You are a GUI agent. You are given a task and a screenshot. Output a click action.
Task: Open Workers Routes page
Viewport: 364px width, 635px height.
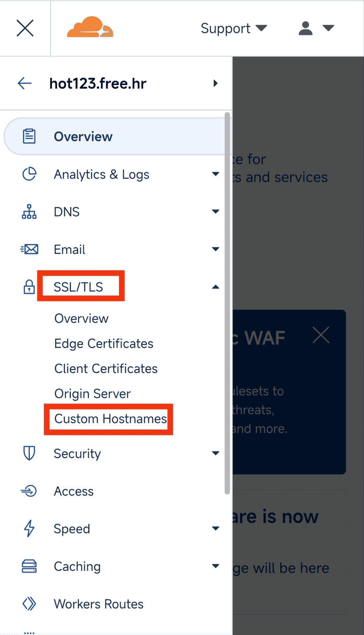[99, 604]
